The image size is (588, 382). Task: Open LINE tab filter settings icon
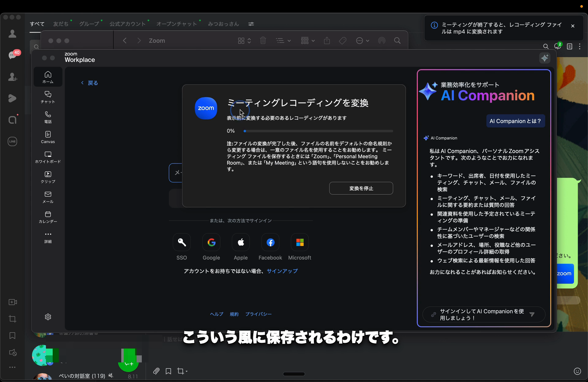pyautogui.click(x=251, y=24)
